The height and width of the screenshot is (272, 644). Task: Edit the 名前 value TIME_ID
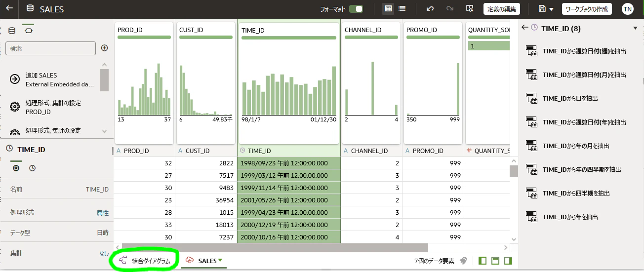(x=97, y=189)
